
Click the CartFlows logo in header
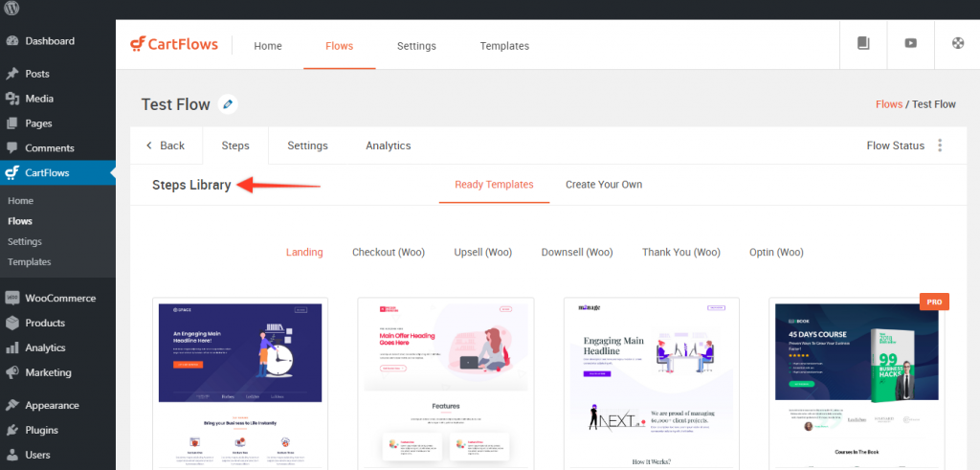coord(174,45)
